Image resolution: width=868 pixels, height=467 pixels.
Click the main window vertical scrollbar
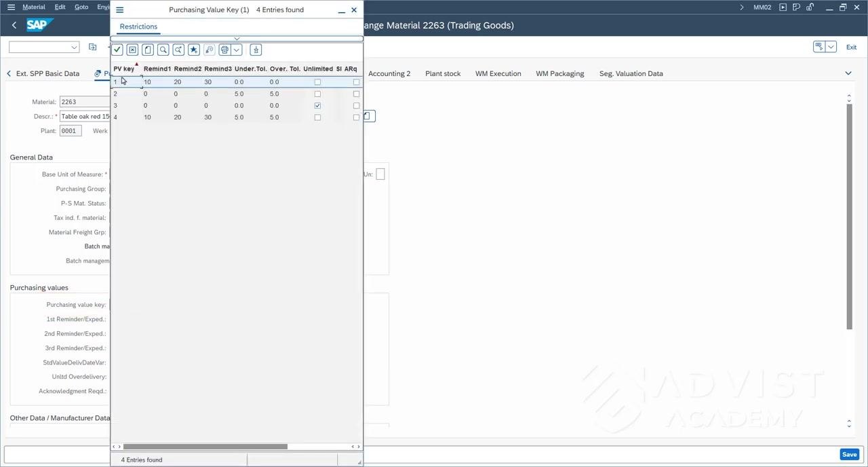848,217
